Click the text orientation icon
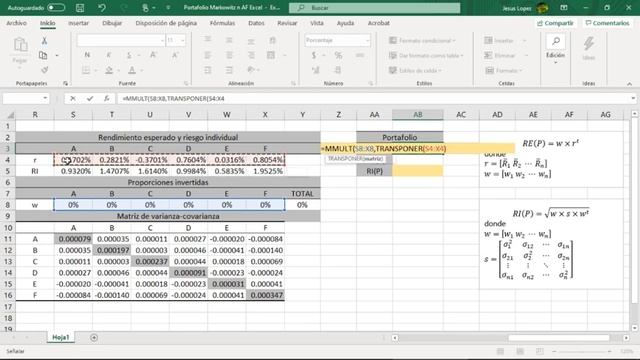The height and width of the screenshot is (360, 640). pos(251,70)
